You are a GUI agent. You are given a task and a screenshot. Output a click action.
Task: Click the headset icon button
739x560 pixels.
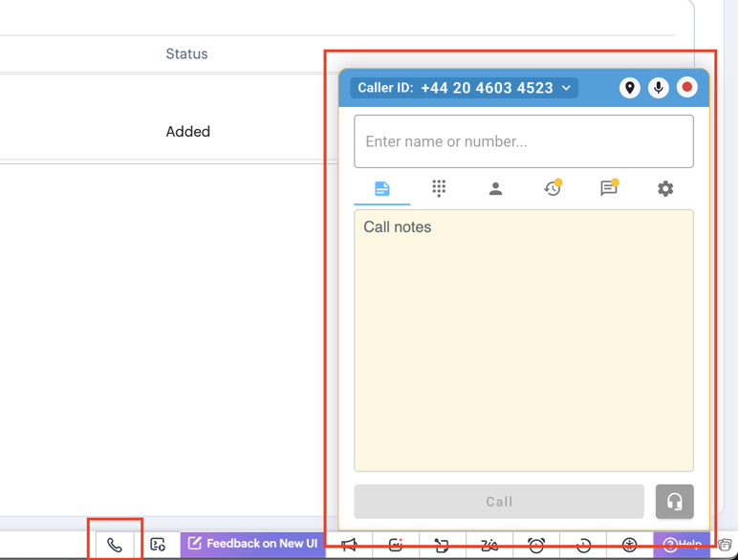(674, 502)
